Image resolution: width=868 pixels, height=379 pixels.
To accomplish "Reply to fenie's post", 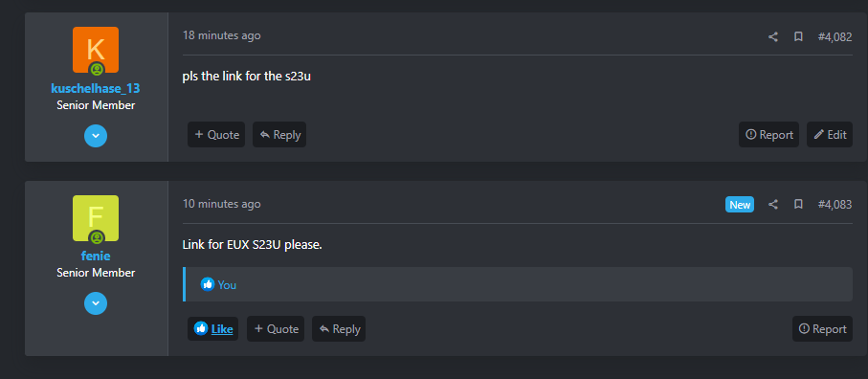I will tap(339, 328).
